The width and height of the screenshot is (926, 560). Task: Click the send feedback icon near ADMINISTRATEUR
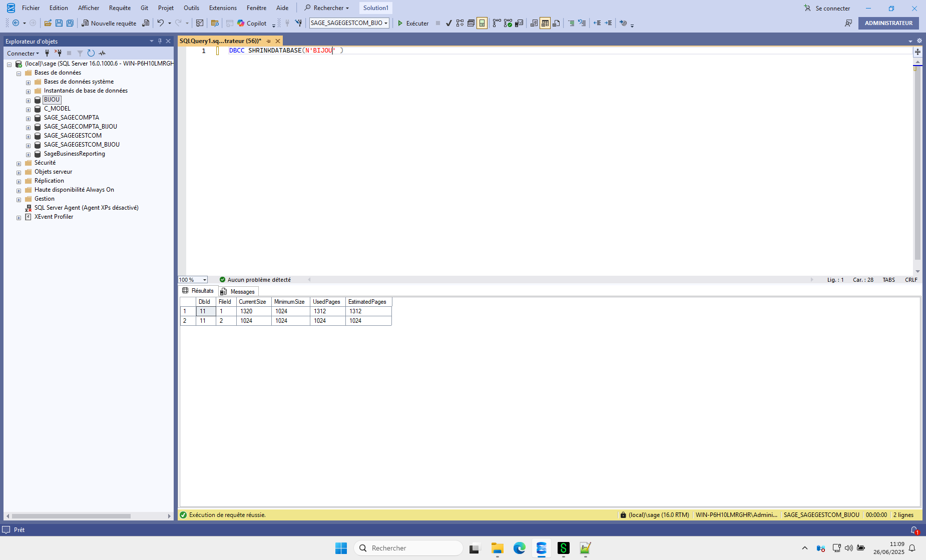coord(848,23)
